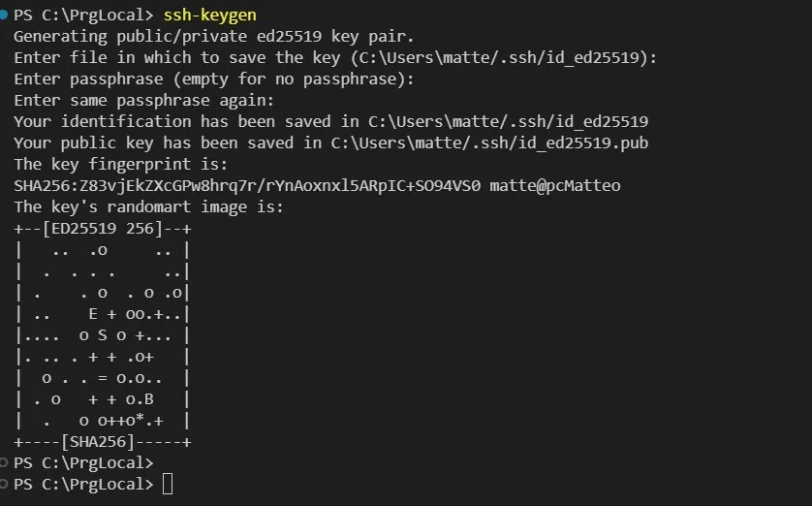Click the hollow circle decoration by first empty prompt
Image resolution: width=812 pixels, height=506 pixels.
coord(4,462)
